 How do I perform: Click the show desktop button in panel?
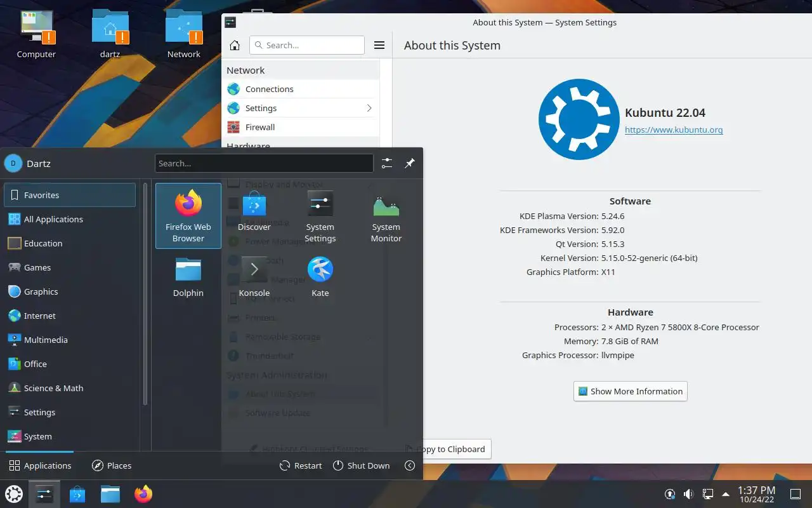pos(796,494)
